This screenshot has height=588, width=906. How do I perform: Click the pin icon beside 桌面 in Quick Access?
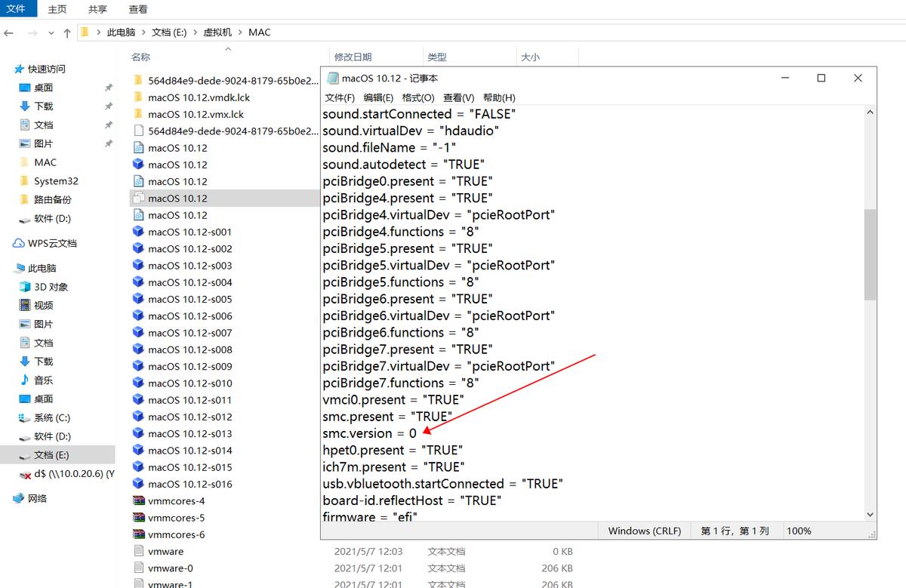click(x=109, y=87)
